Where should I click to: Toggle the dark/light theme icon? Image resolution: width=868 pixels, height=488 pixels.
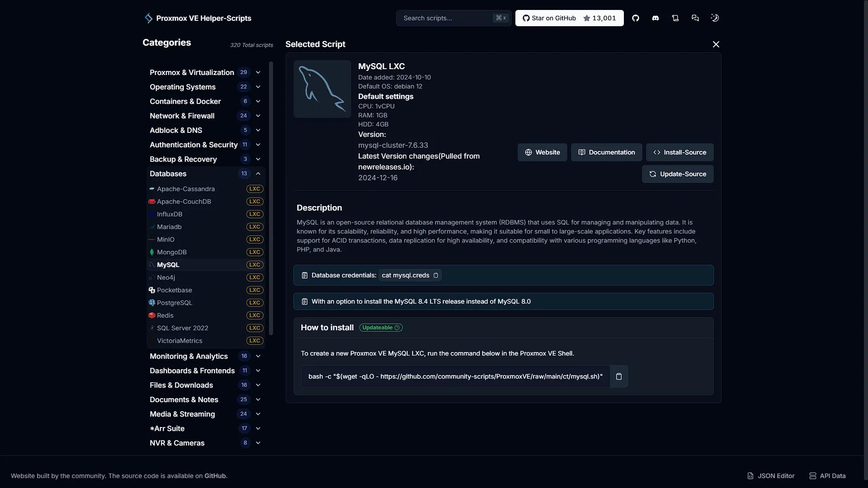tap(715, 18)
